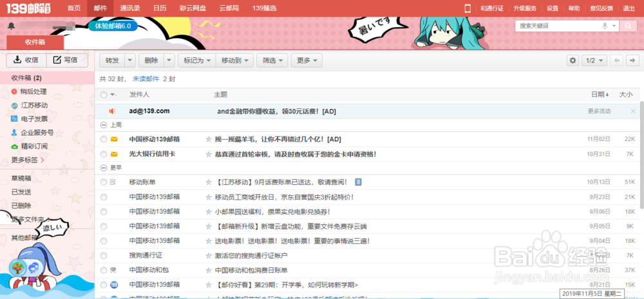Click the microphone voice search icon

pos(605,26)
